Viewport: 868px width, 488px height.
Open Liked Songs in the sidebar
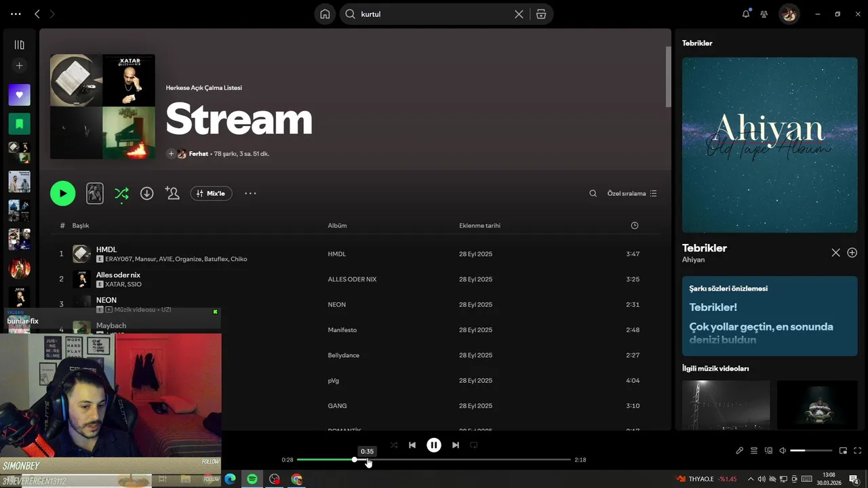pos(19,95)
